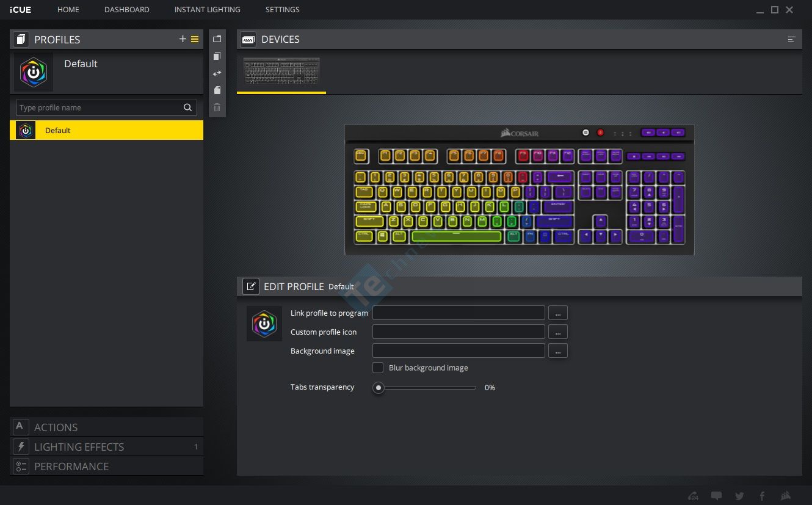Open the SETTINGS tab
The image size is (812, 505).
(283, 10)
